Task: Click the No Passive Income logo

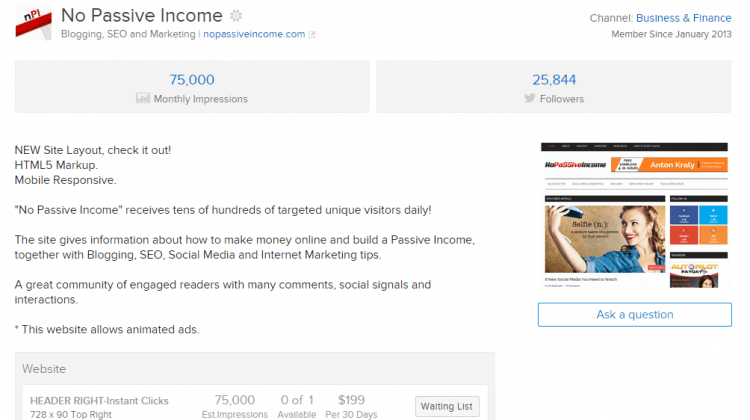Action: coord(33,22)
